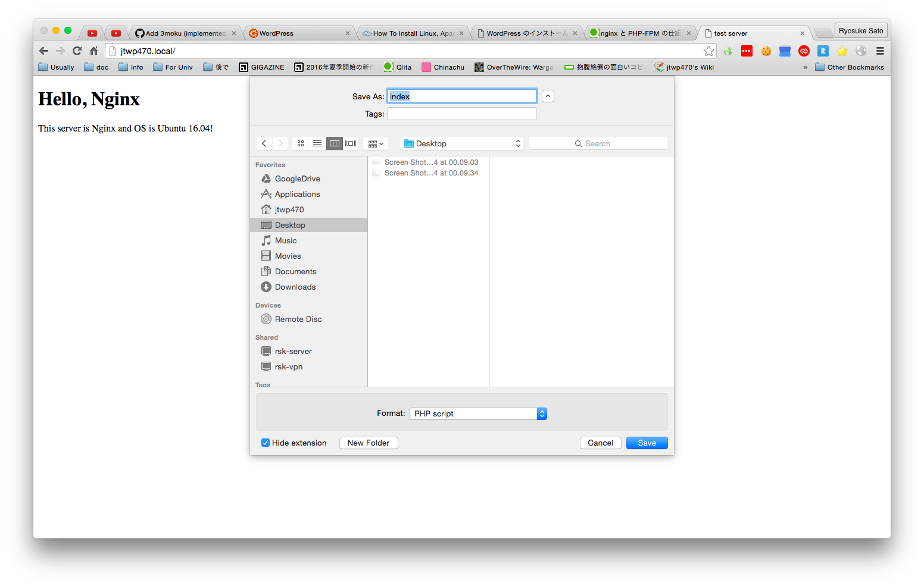Switch to the WordPress tab
This screenshot has width=924, height=586.
tap(298, 33)
